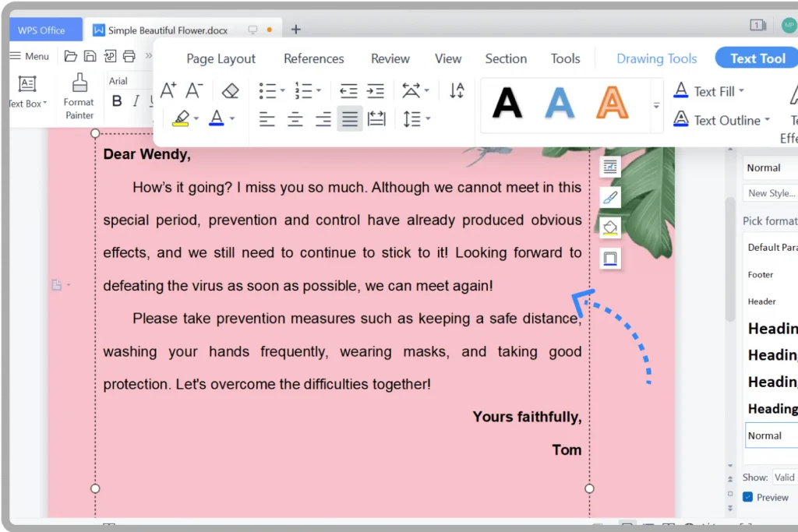Select the Format Painter tool
This screenshot has height=532, width=798.
click(x=79, y=96)
